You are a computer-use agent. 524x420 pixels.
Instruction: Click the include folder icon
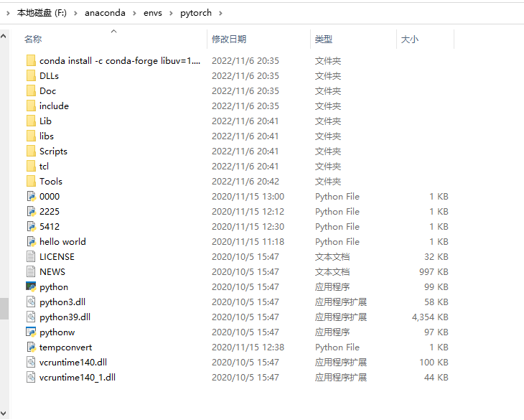(x=31, y=106)
